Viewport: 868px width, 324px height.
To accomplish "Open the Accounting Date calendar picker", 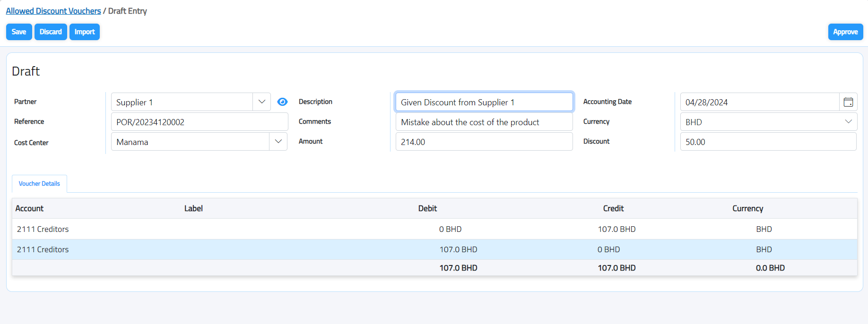I will (x=848, y=102).
